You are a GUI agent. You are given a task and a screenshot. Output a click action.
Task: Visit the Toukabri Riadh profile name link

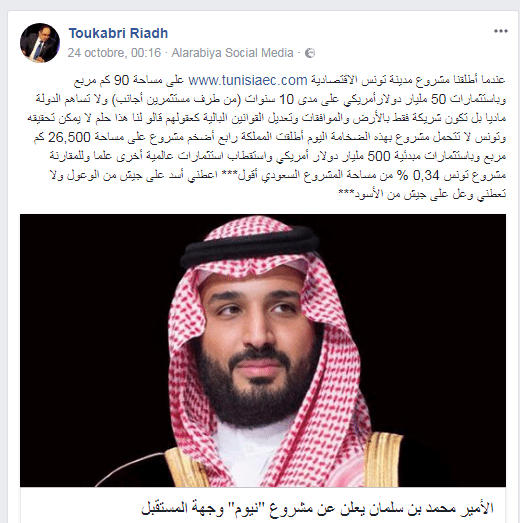pos(118,33)
